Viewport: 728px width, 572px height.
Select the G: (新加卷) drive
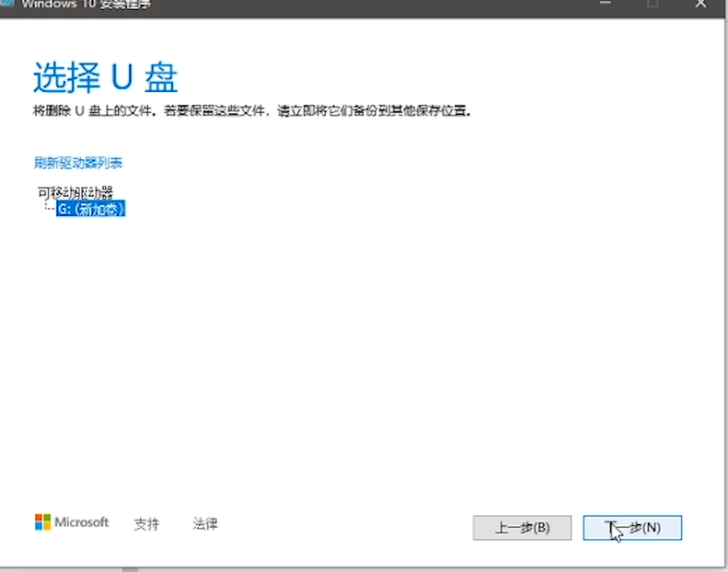pyautogui.click(x=91, y=209)
